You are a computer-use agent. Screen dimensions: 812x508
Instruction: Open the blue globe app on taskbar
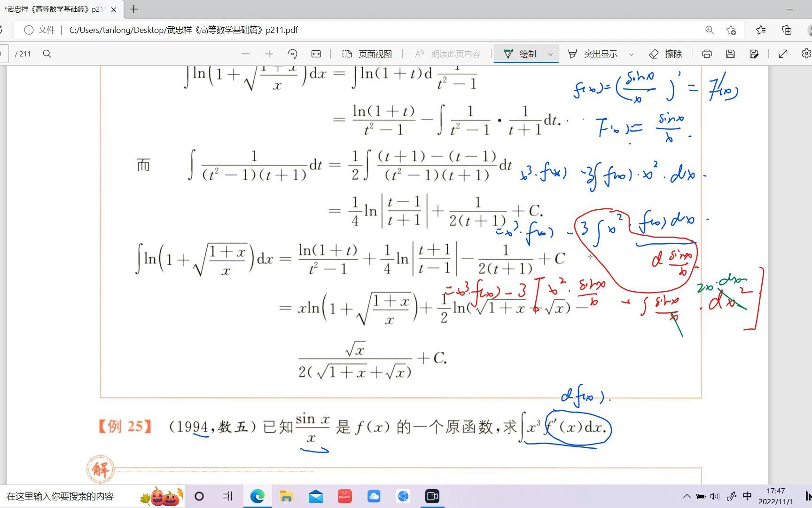tap(403, 496)
